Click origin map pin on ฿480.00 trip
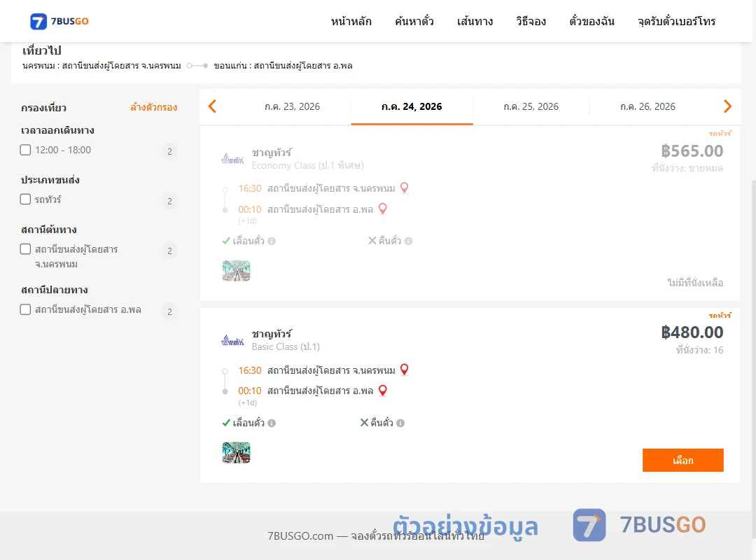The width and height of the screenshot is (756, 560). 405,370
